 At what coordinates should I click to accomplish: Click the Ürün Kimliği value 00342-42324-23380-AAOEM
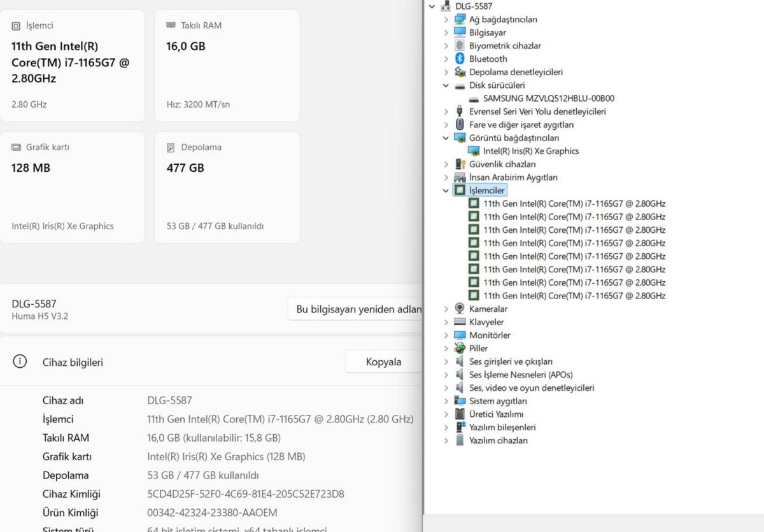212,512
